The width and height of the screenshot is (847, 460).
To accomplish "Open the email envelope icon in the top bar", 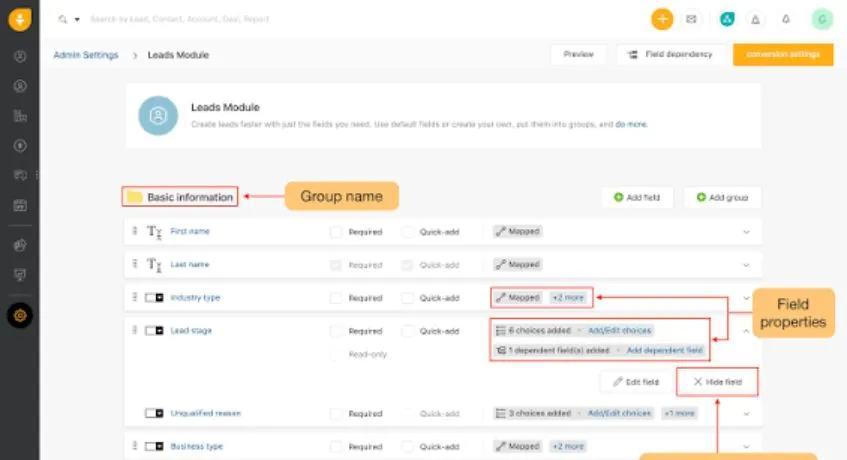I will pyautogui.click(x=691, y=19).
